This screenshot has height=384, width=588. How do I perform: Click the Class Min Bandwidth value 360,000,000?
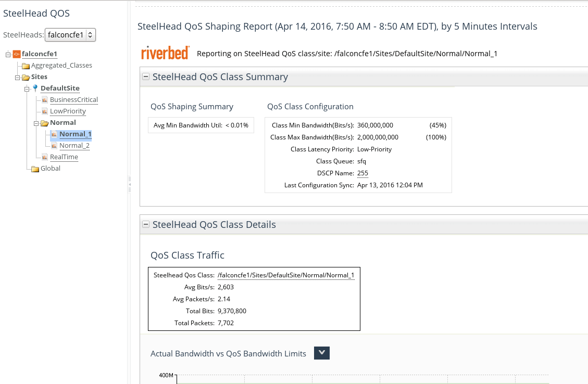coord(375,125)
